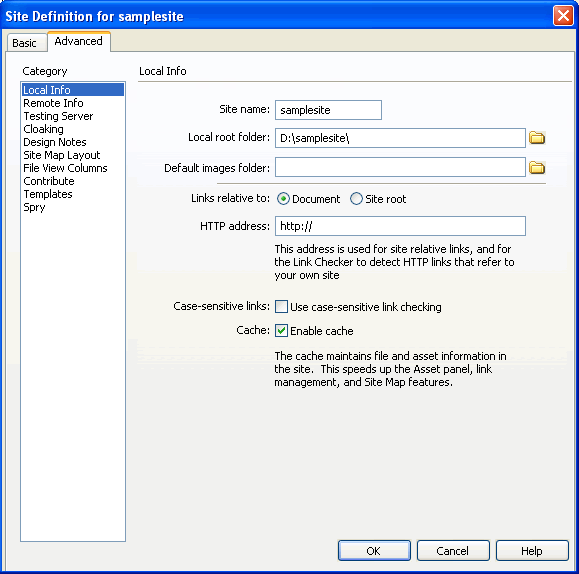The width and height of the screenshot is (579, 574).
Task: Open the Help button
Action: (532, 551)
